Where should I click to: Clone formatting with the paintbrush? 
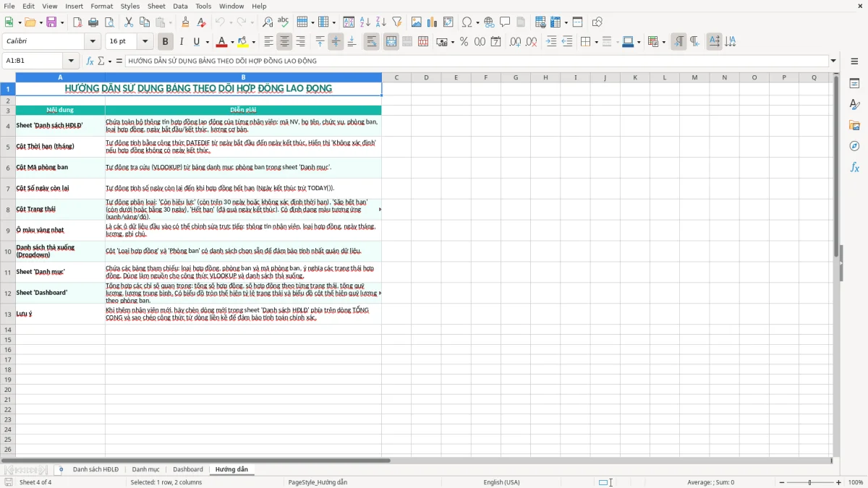[x=185, y=22]
